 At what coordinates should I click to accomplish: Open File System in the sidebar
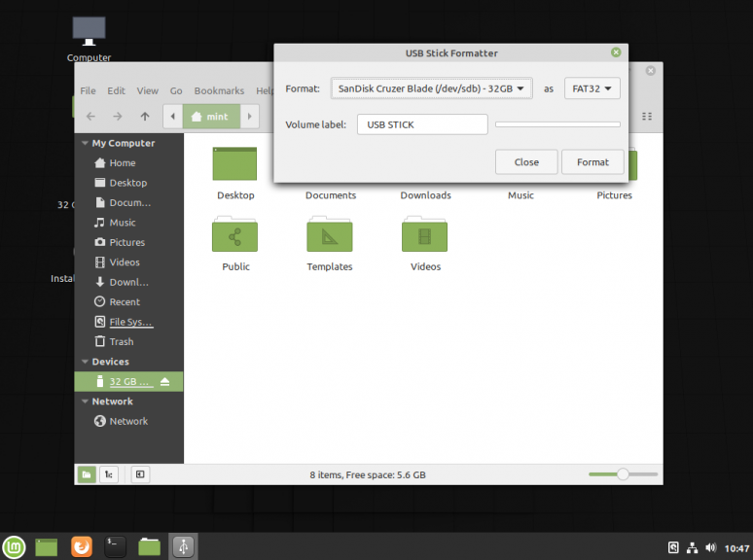130,322
